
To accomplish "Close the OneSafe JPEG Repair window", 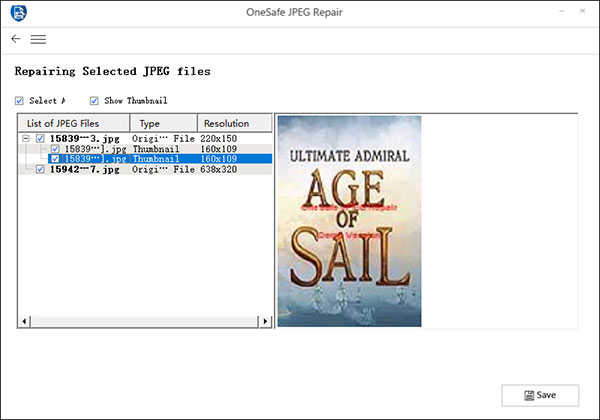I will (582, 11).
